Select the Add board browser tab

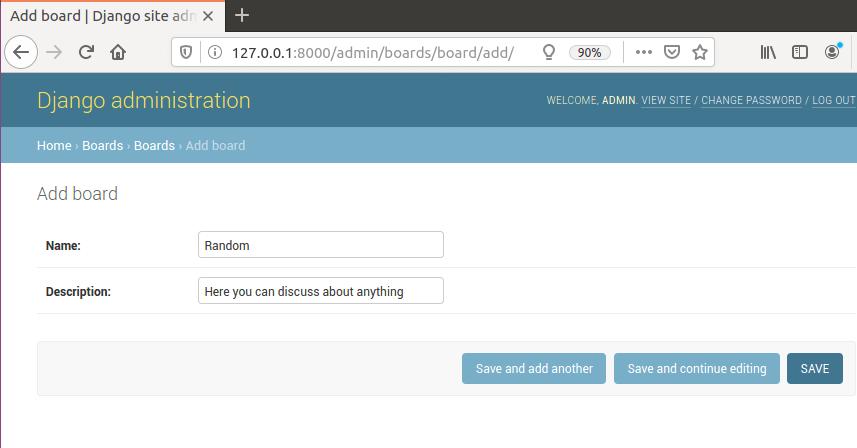(110, 15)
